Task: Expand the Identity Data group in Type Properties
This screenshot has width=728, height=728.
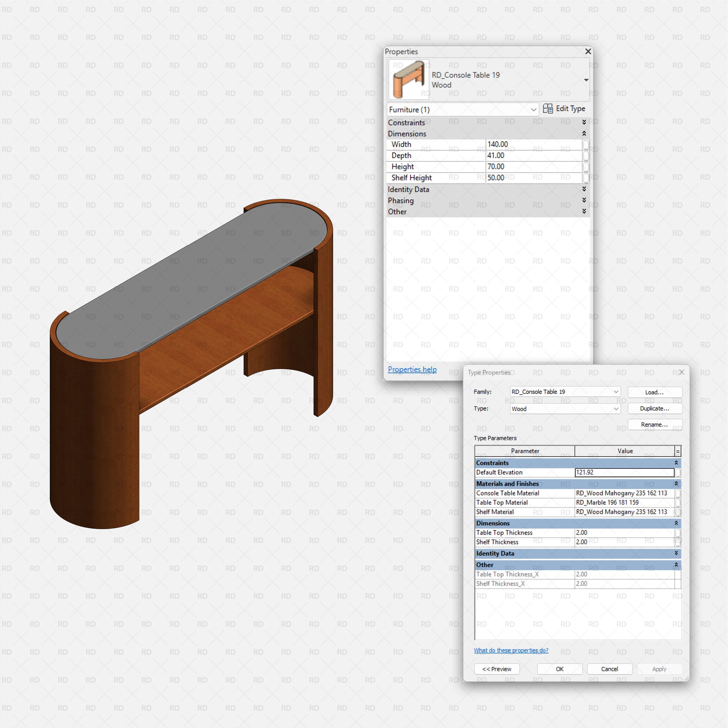Action: point(676,553)
